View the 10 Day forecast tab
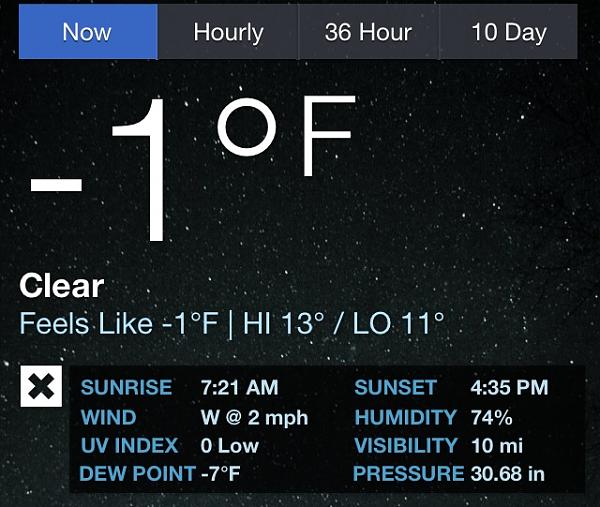This screenshot has height=507, width=600. (509, 32)
